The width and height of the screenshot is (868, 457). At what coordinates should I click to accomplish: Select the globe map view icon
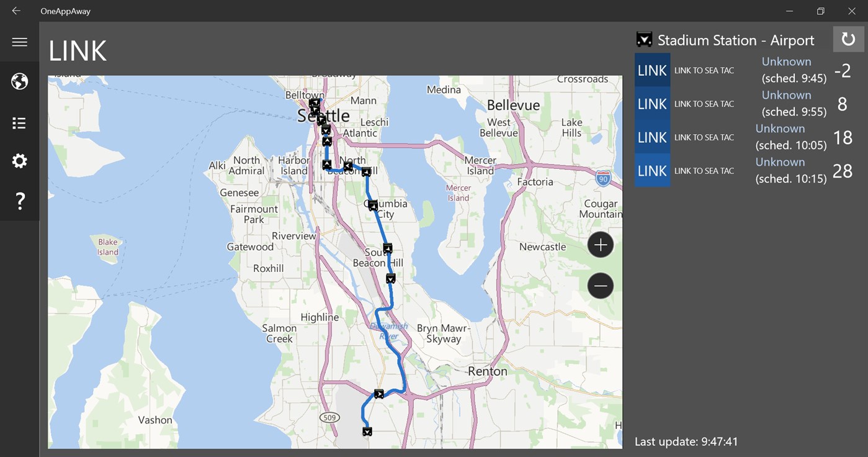pos(19,81)
